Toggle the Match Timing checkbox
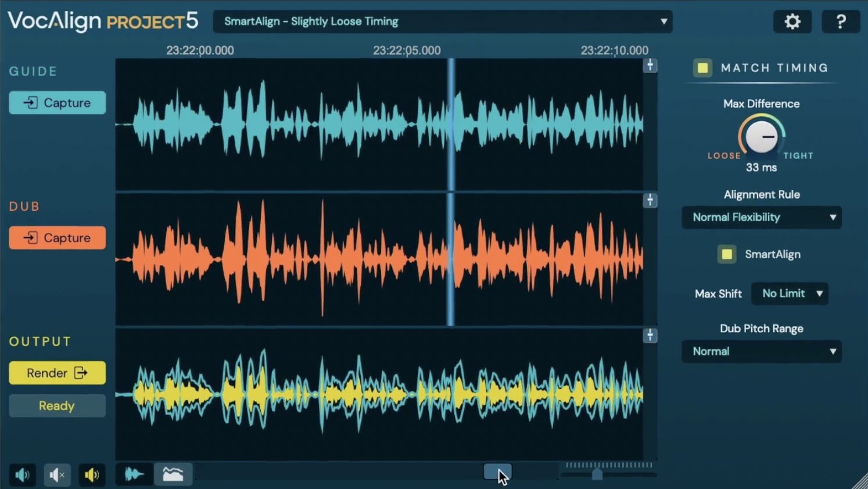Screen dimensions: 868x489 (702, 68)
